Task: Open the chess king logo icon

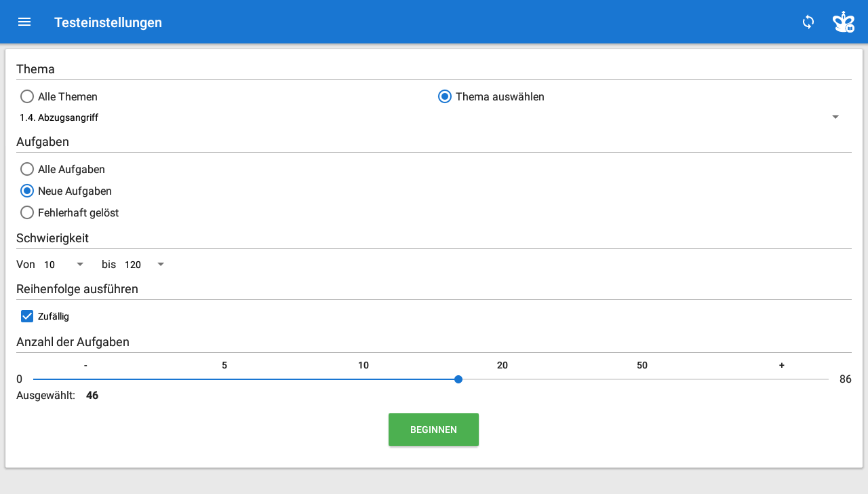Action: [x=844, y=22]
